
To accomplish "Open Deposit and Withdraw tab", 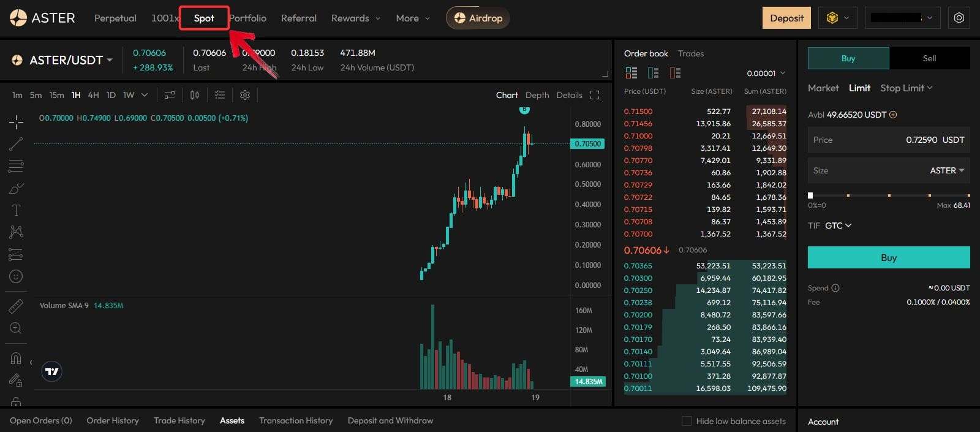I will pyautogui.click(x=390, y=420).
